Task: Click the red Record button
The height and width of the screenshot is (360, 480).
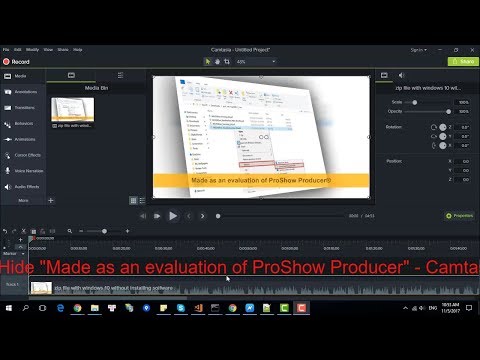Action: coord(16,62)
